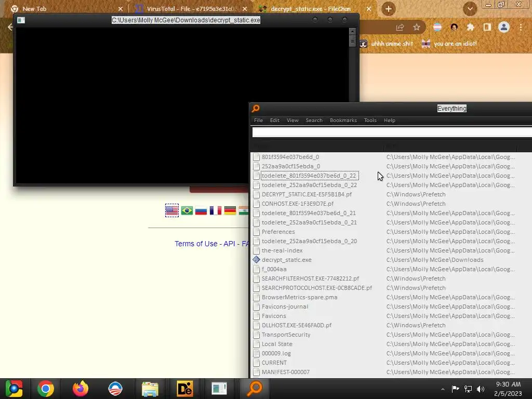Select file todelete_801f3594e037be6d_0_21
The height and width of the screenshot is (399, 532).
(x=309, y=213)
